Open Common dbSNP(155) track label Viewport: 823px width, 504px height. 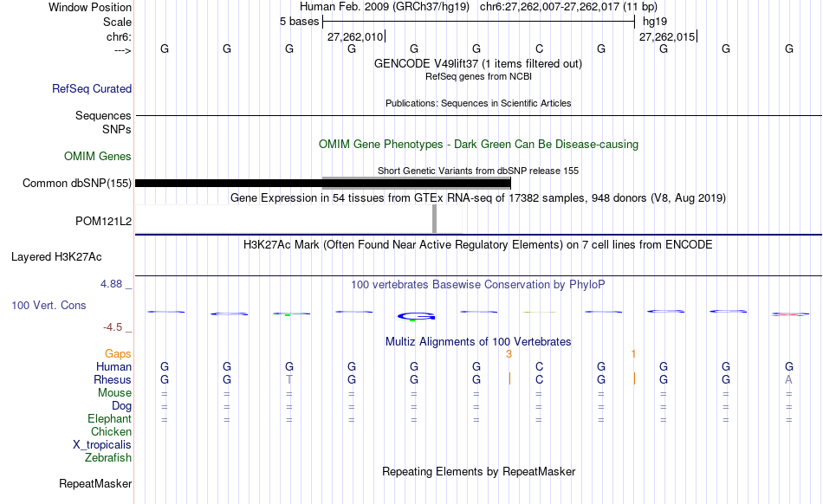[x=76, y=183]
